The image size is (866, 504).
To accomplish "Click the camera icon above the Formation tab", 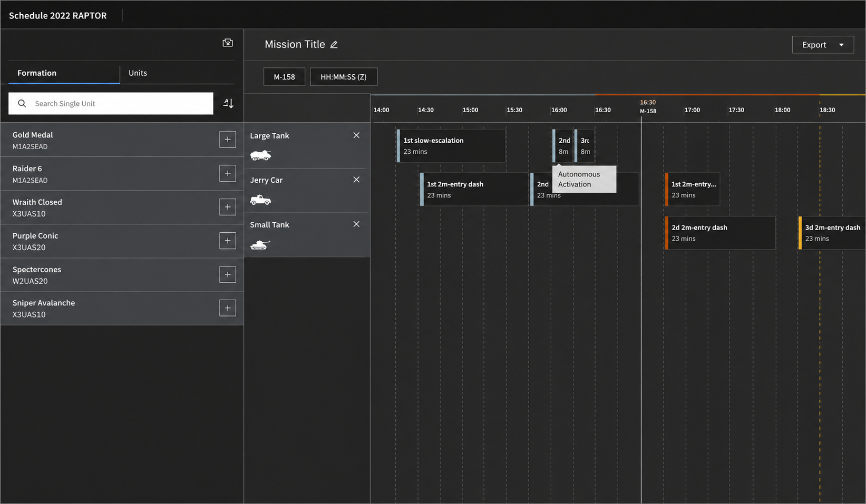I will (228, 43).
